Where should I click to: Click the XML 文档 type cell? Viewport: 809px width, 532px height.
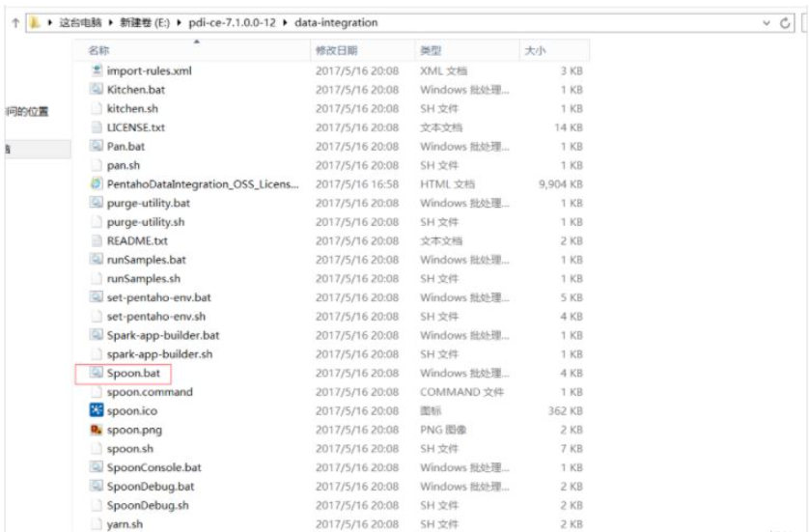click(x=444, y=70)
